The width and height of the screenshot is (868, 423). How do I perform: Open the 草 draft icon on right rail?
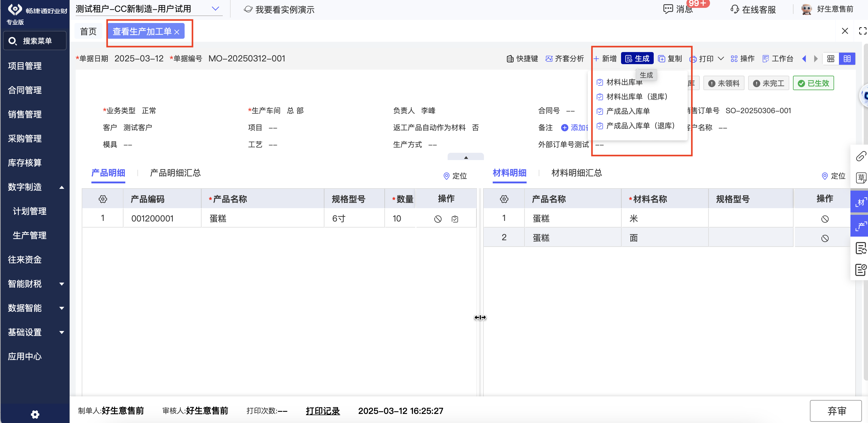(861, 178)
